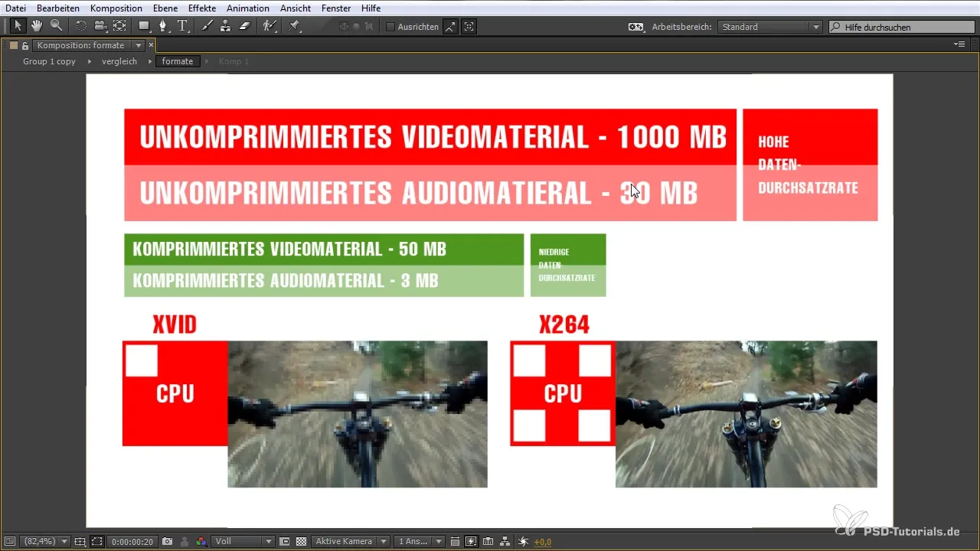Toggle the transparency grid checkerboard
The width and height of the screenshot is (980, 551).
tap(301, 541)
